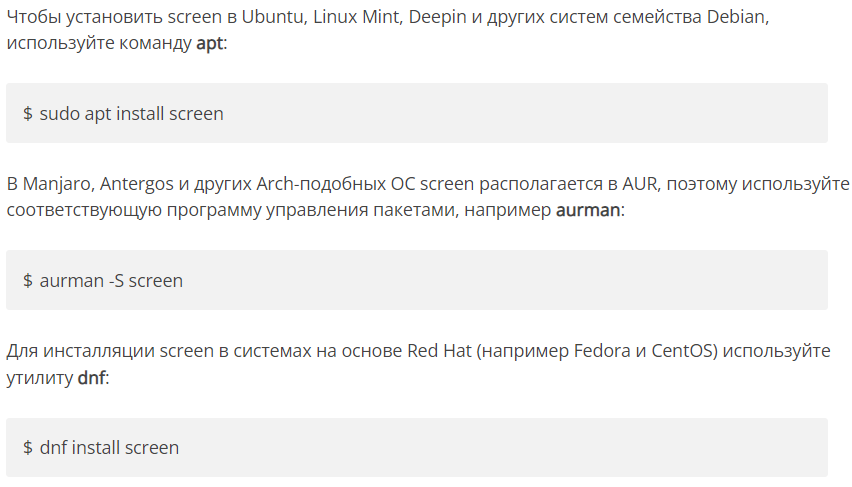Click the dollar sign before 'aurman -S'
Screen dimensions: 852x487
(28, 280)
